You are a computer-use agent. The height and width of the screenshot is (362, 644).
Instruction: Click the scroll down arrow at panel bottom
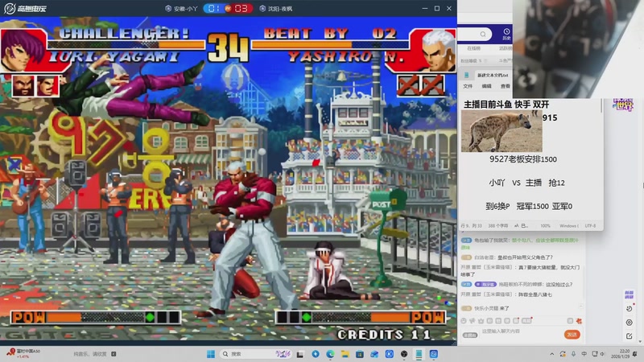point(640,341)
